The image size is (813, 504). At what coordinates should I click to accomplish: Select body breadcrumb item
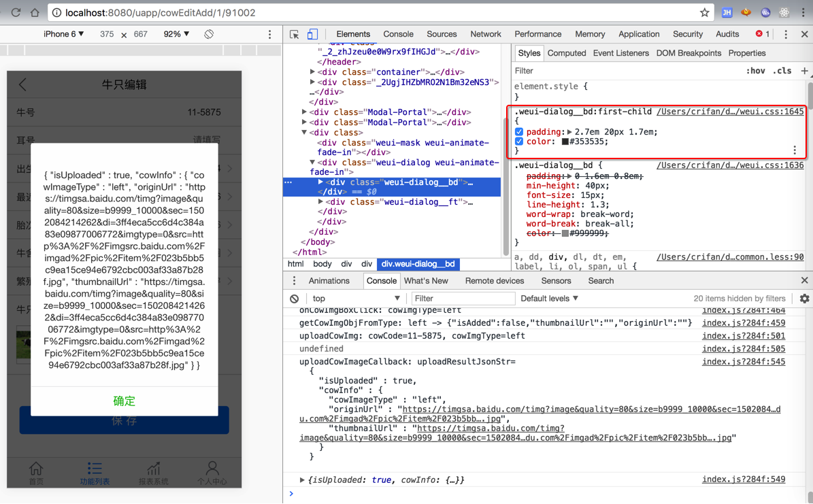(x=322, y=264)
